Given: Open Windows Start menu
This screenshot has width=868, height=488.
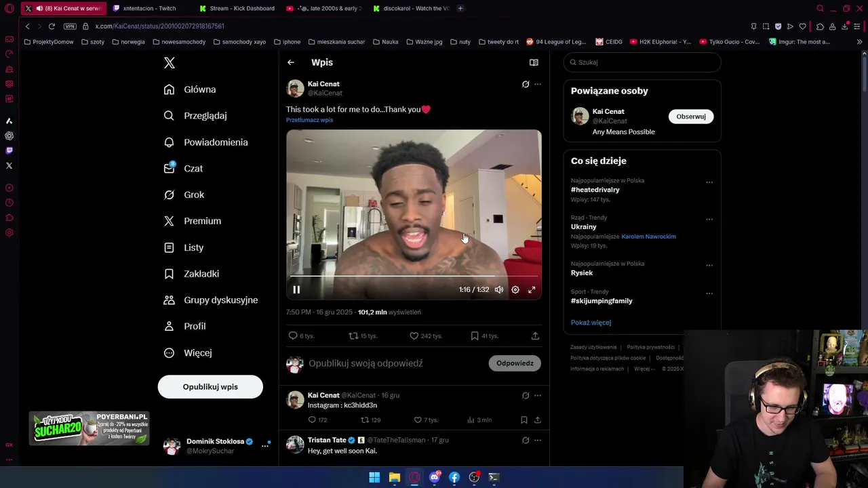Looking at the screenshot, I should coord(374,477).
